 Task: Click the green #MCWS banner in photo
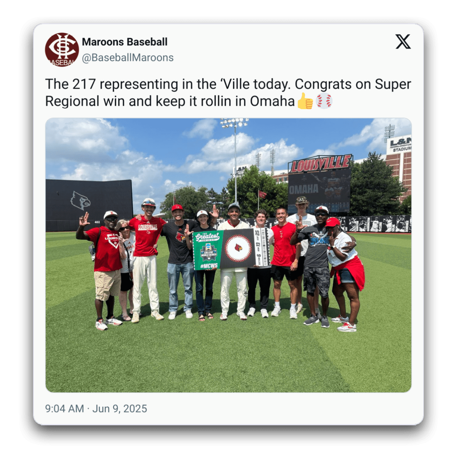pyautogui.click(x=208, y=250)
